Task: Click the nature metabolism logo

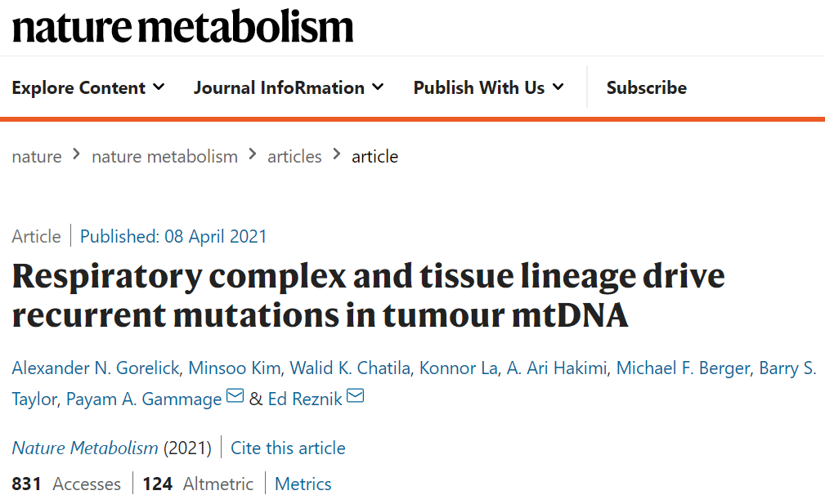Action: click(182, 26)
